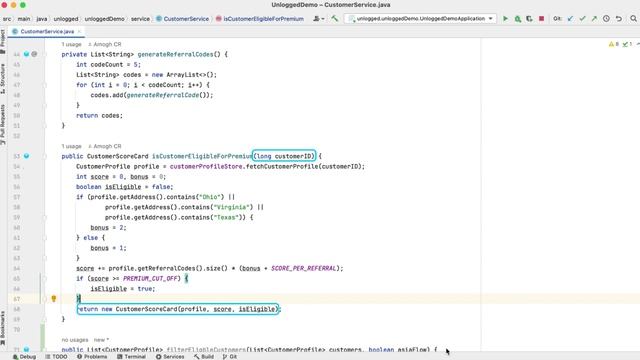Click Unlogged gutter icon beside isCustomerEligibleForPremium
This screenshot has height=360, width=640.
[27, 156]
